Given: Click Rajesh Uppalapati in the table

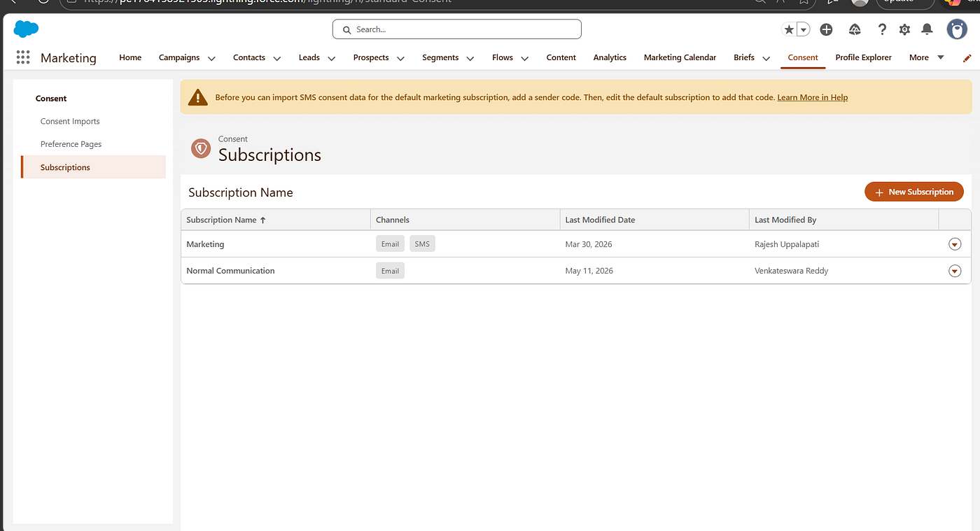Looking at the screenshot, I should [x=787, y=244].
